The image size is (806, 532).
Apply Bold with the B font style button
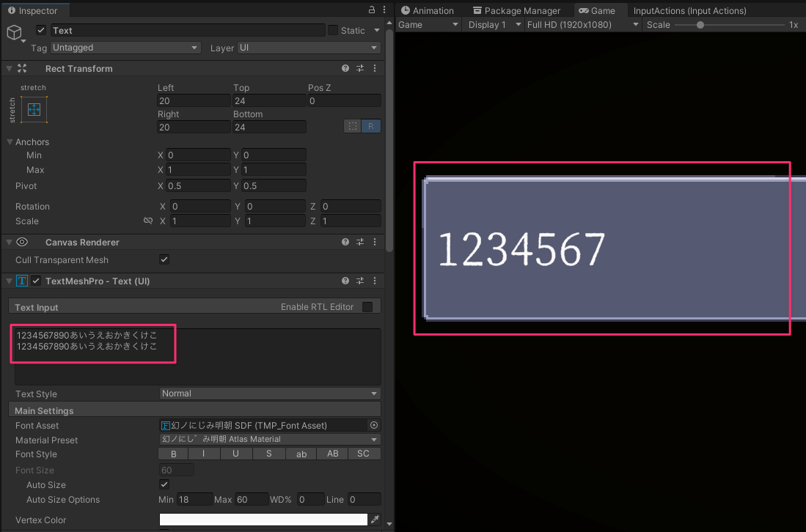click(x=172, y=454)
